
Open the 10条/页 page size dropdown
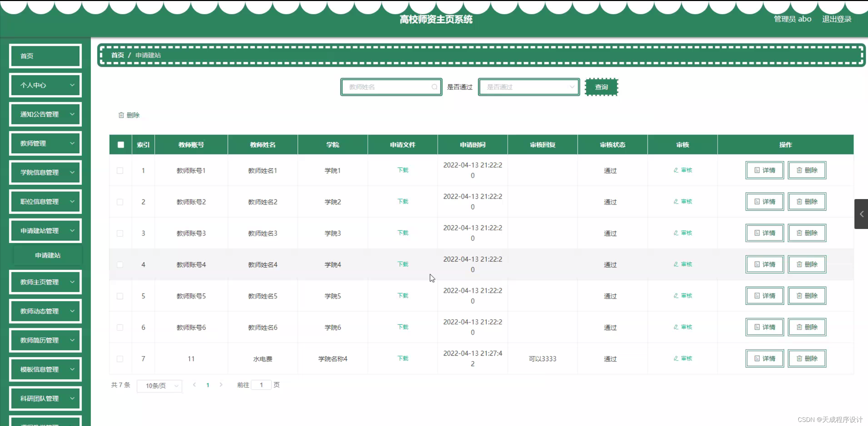point(159,386)
